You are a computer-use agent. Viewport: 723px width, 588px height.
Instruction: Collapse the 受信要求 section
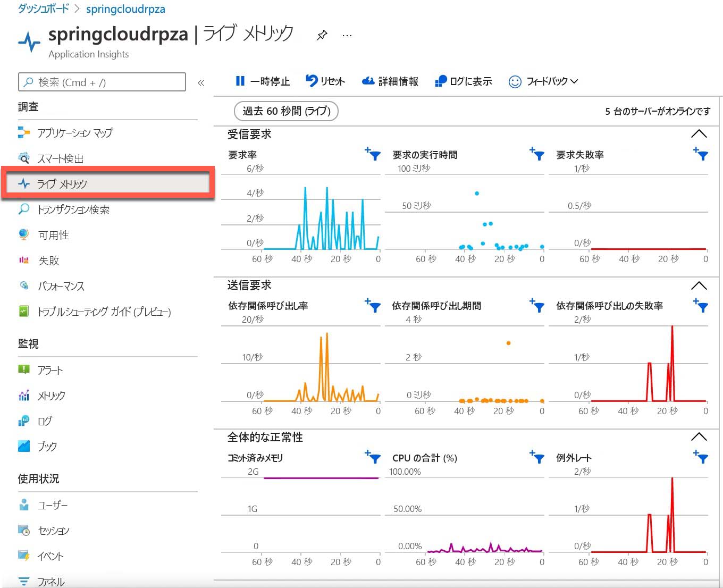699,134
